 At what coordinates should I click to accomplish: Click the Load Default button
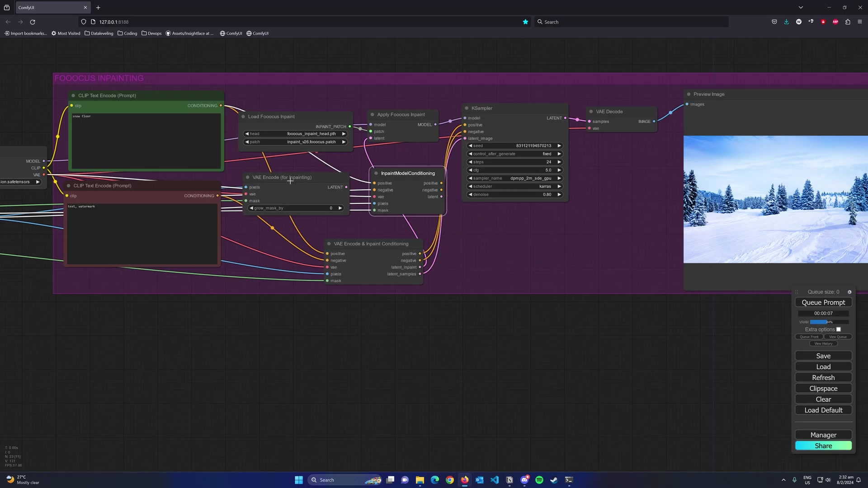point(823,410)
